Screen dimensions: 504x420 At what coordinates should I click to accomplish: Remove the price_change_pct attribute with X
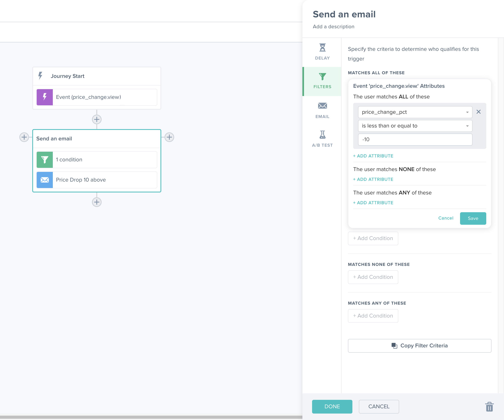pos(479,112)
